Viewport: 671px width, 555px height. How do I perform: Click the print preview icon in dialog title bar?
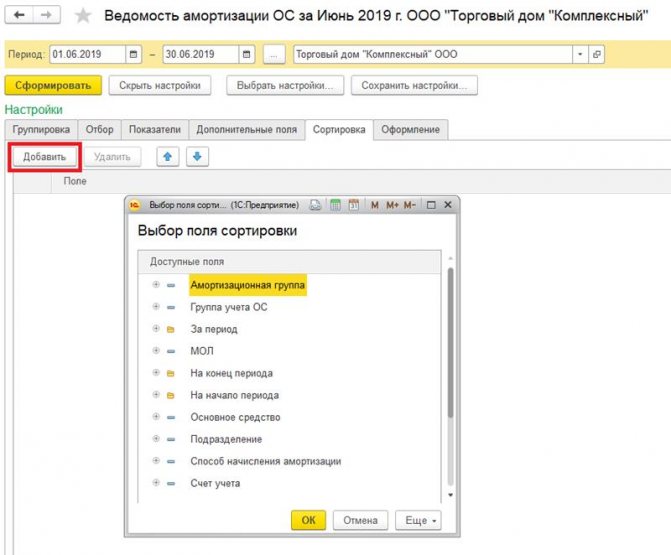[315, 205]
